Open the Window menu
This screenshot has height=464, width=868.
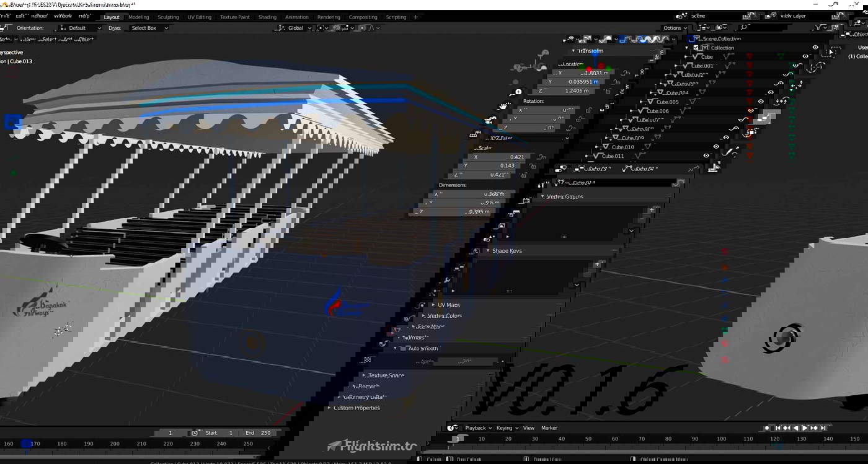pos(63,16)
